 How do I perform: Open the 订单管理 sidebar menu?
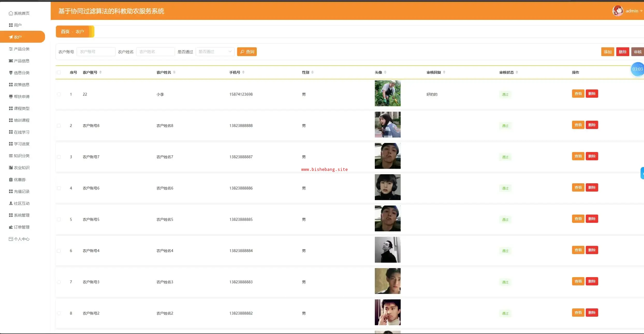(21, 227)
